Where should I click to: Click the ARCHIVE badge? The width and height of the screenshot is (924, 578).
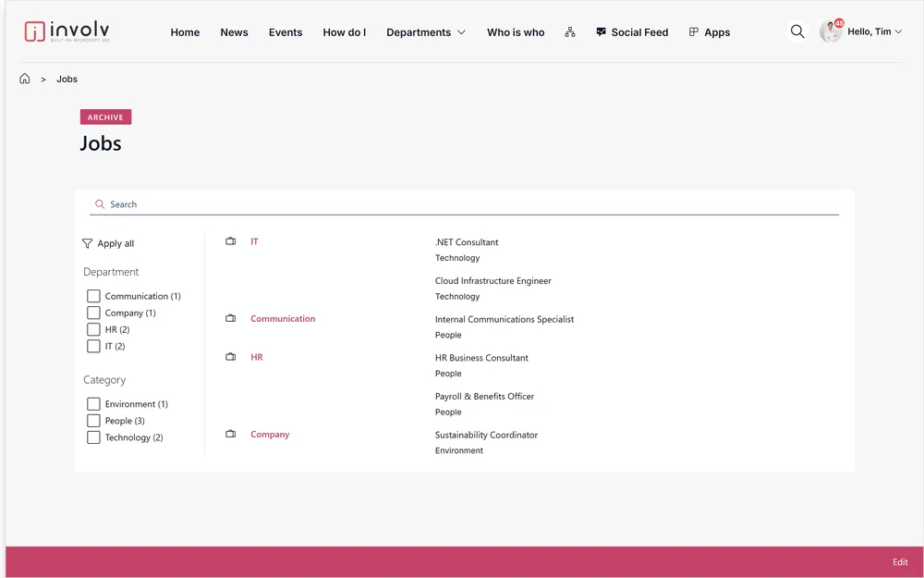pyautogui.click(x=105, y=117)
